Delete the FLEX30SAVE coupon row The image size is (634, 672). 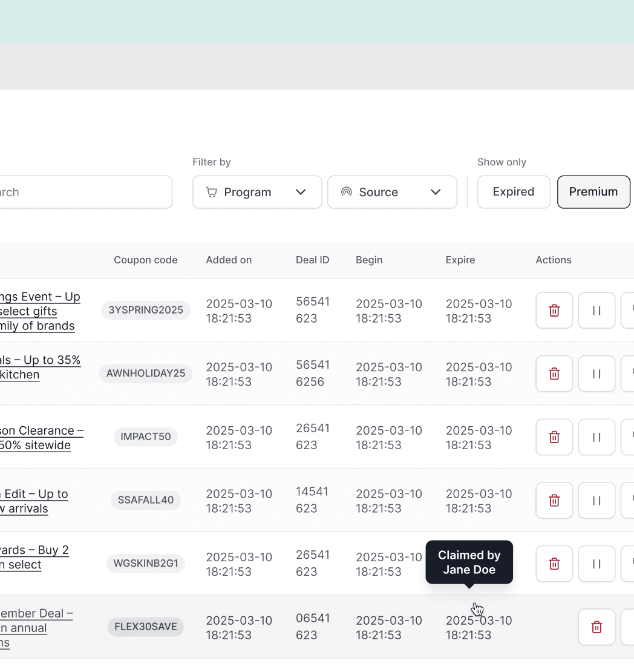(596, 627)
